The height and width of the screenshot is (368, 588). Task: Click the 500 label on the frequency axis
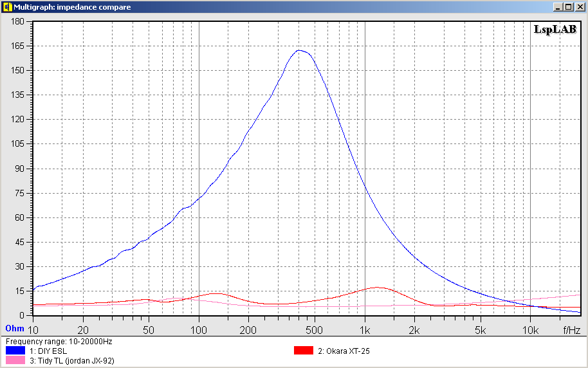click(x=314, y=330)
